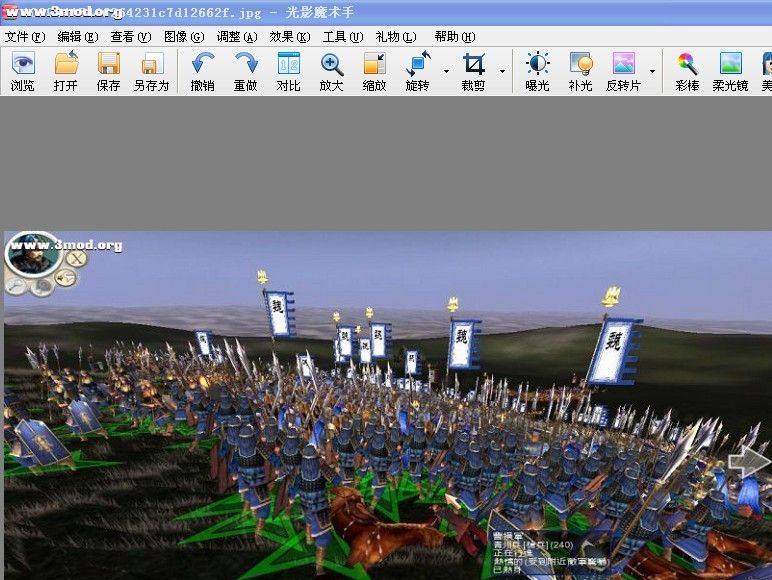This screenshot has height=580, width=772.
Task: Open a file with the 打开 folder icon
Action: click(x=66, y=71)
